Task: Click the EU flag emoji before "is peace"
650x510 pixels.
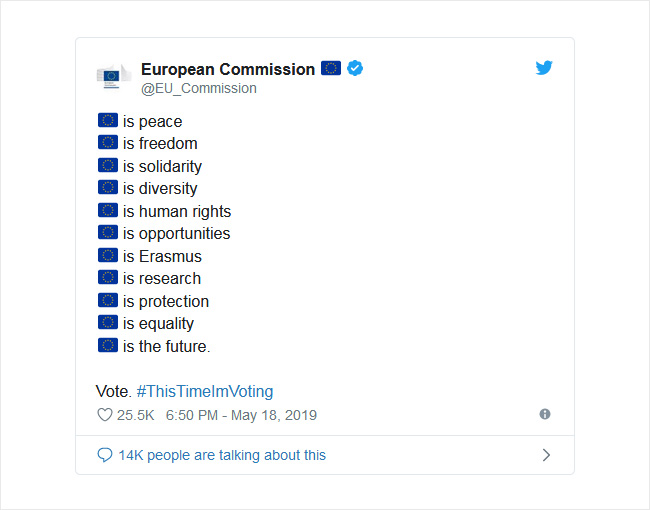Action: pyautogui.click(x=108, y=120)
